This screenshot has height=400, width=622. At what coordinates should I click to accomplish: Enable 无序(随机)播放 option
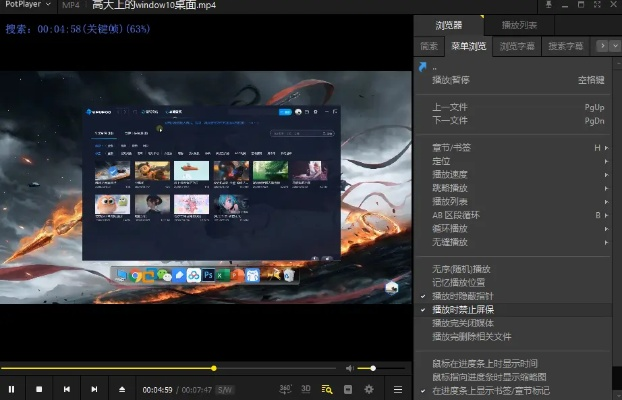coord(513,269)
